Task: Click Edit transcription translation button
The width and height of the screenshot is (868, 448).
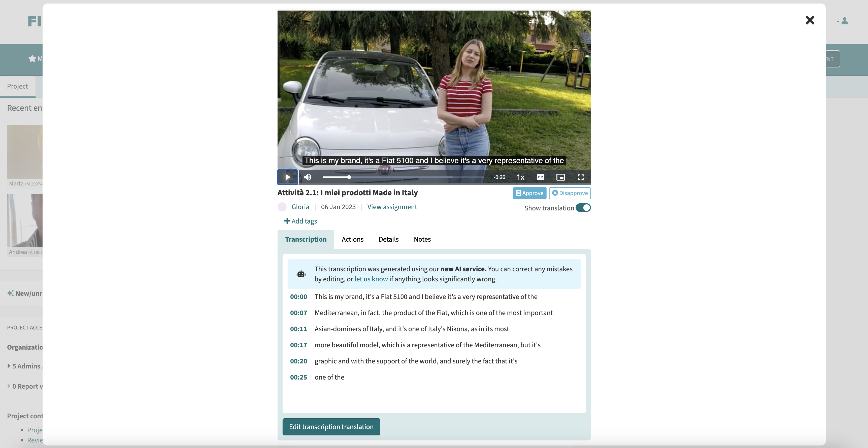Action: click(x=331, y=427)
